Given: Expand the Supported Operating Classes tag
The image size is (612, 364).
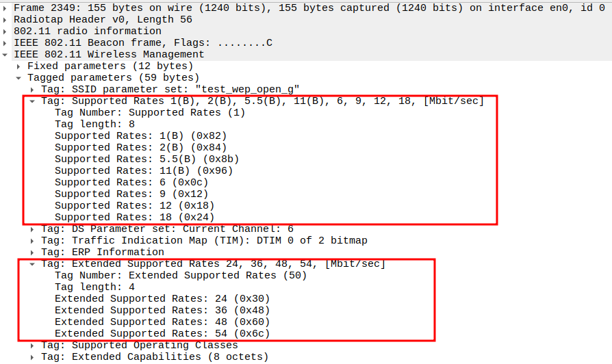Looking at the screenshot, I should pyautogui.click(x=33, y=345).
